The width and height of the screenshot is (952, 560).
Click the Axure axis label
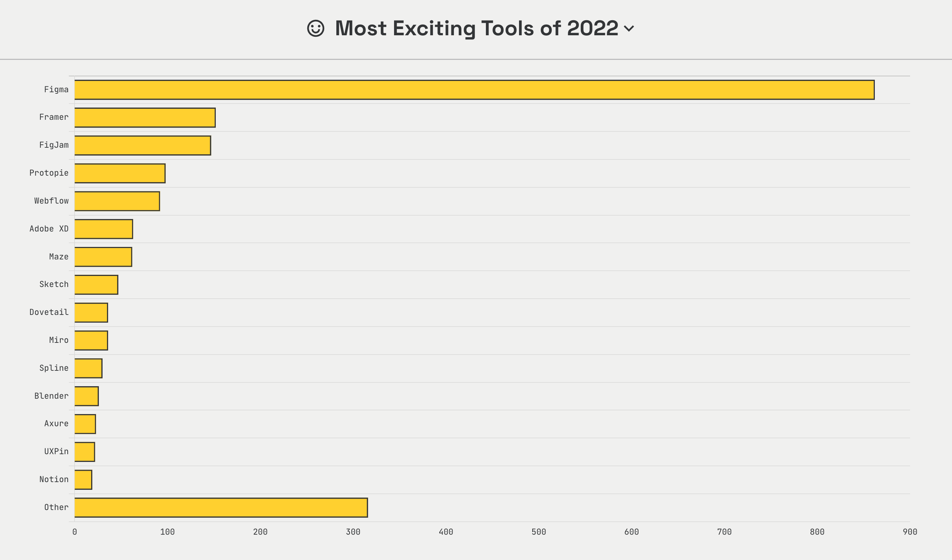[56, 424]
